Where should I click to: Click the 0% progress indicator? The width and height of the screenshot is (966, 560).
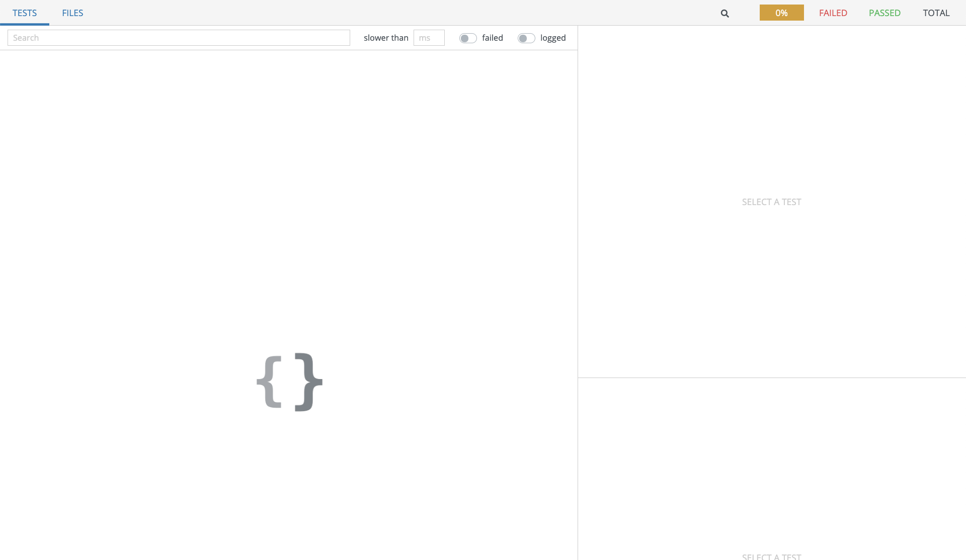tap(781, 13)
